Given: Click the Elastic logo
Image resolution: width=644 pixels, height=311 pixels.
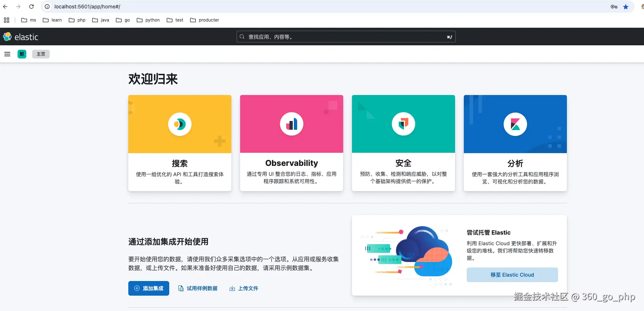Looking at the screenshot, I should tap(20, 37).
